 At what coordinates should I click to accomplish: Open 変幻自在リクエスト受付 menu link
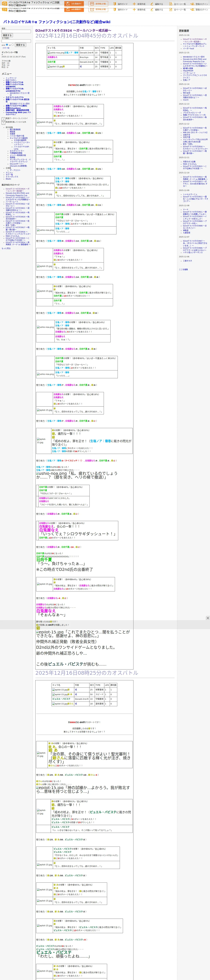click(x=19, y=104)
